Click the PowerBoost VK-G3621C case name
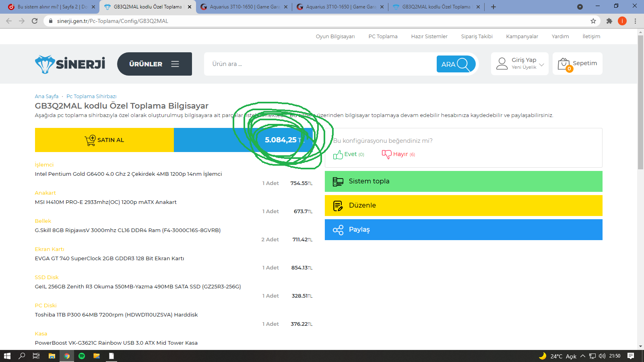Viewport: 644px width, 362px height. pos(116,343)
